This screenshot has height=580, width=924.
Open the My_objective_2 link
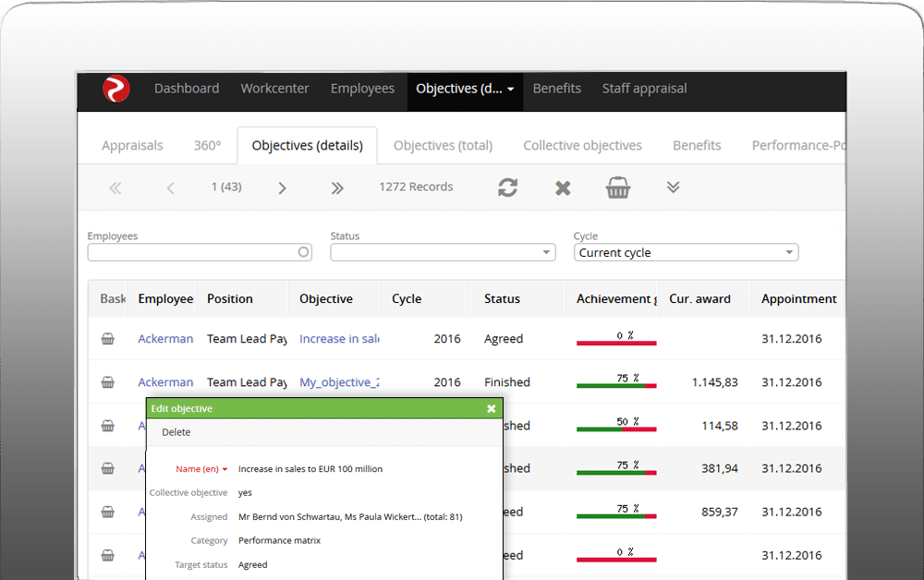pyautogui.click(x=339, y=382)
